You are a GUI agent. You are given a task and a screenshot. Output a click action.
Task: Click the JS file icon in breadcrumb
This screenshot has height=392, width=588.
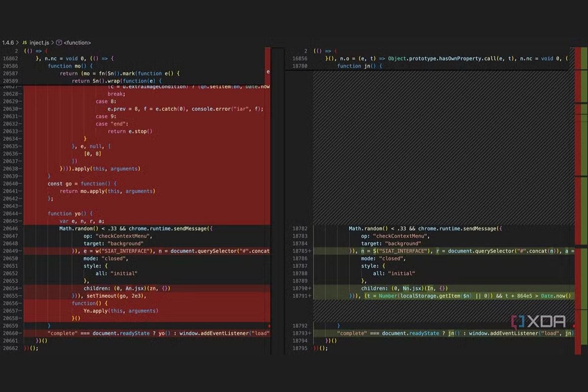(24, 43)
